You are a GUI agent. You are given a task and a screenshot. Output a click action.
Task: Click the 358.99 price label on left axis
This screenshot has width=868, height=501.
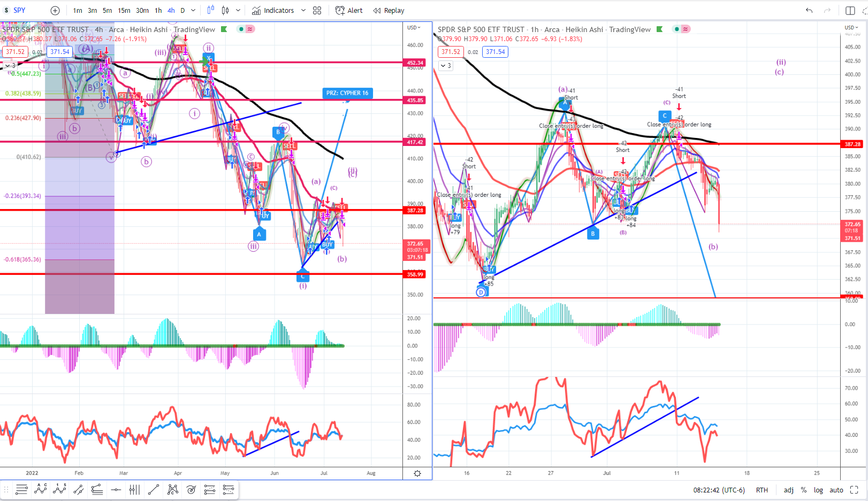pyautogui.click(x=415, y=274)
